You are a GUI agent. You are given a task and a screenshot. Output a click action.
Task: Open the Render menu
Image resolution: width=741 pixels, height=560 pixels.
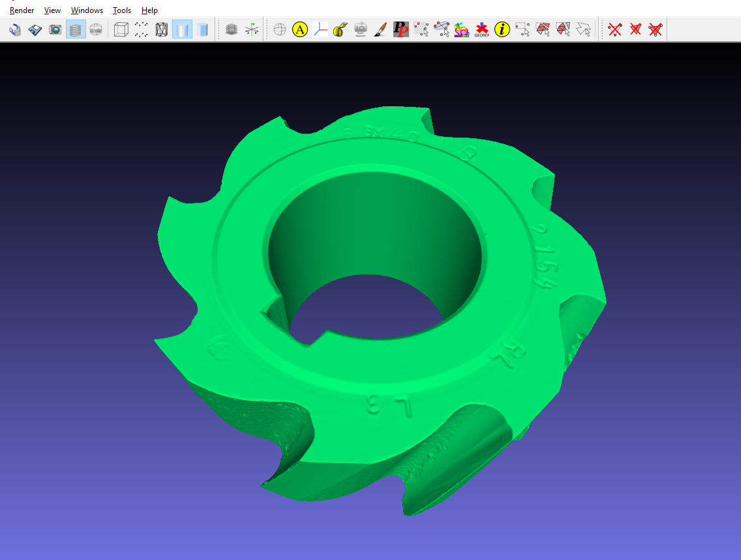click(x=22, y=10)
